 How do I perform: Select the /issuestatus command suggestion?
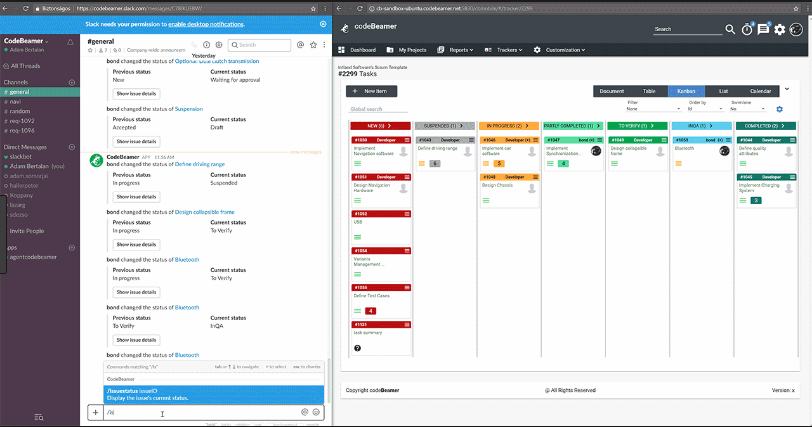coord(215,394)
